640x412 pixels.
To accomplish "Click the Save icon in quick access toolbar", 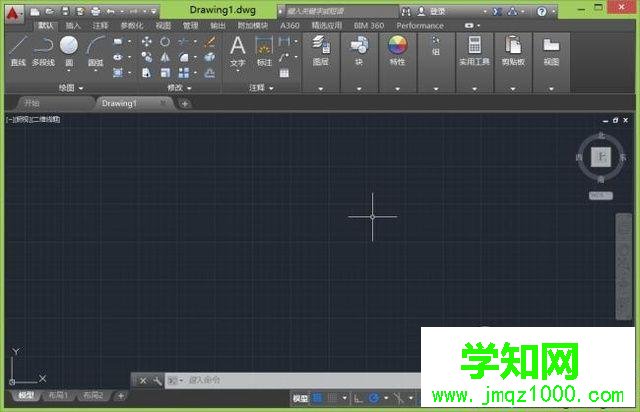I will tap(65, 11).
